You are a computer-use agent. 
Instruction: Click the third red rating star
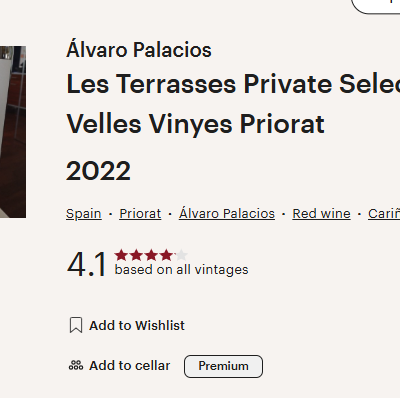click(x=151, y=255)
